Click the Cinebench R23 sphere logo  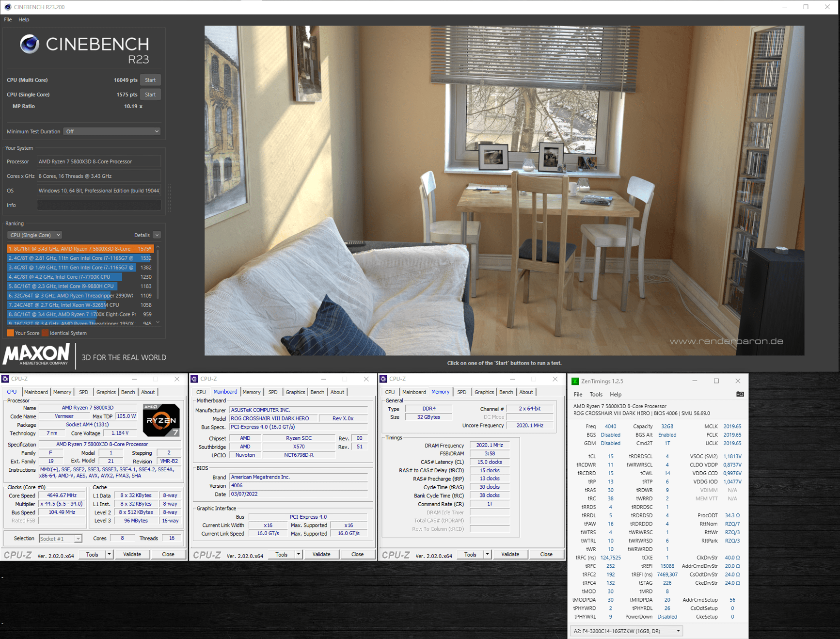pyautogui.click(x=30, y=44)
